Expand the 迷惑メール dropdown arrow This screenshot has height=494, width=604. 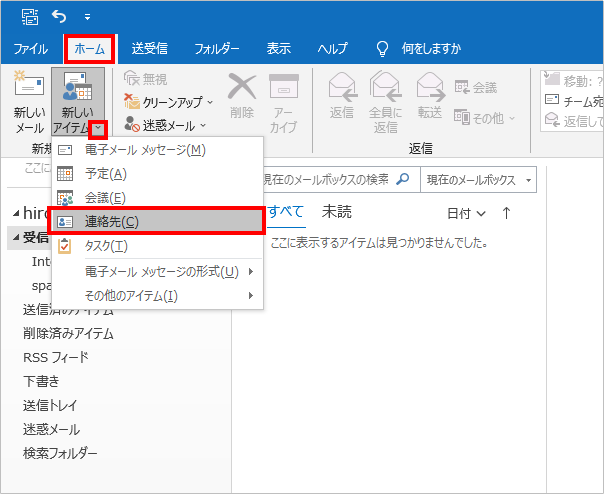203,125
